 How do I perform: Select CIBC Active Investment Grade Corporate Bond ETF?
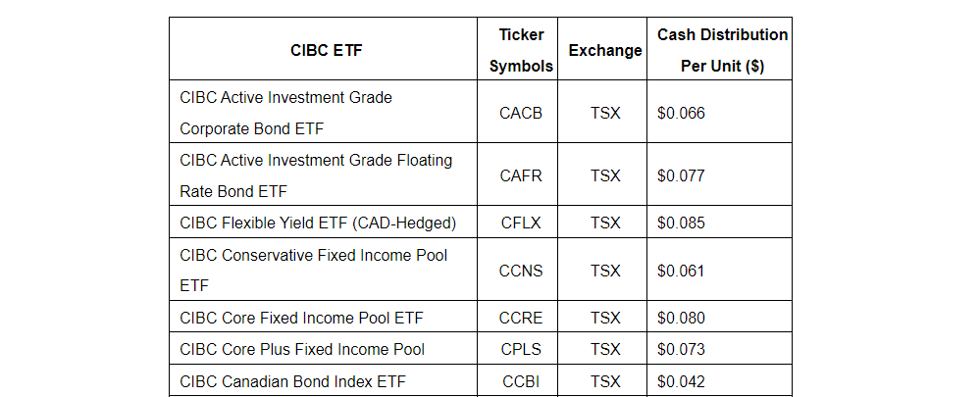pyautogui.click(x=285, y=113)
